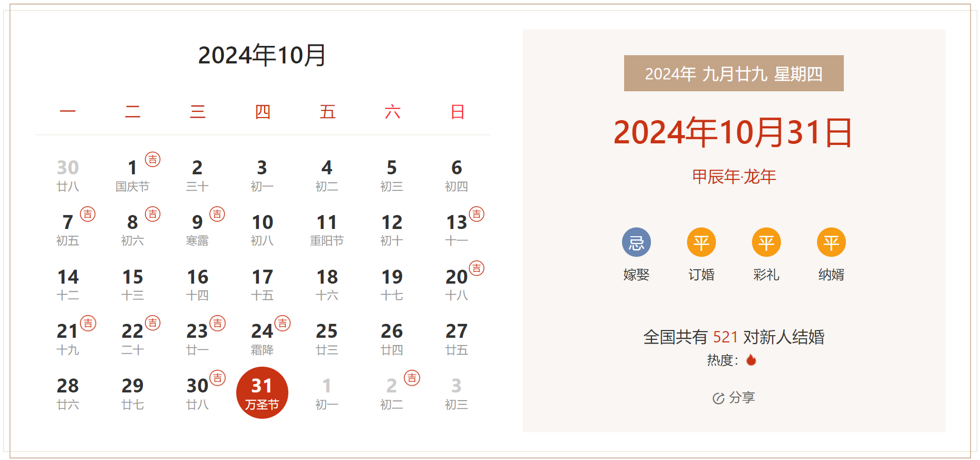Click the 吉 badge on October 21

coord(88,323)
